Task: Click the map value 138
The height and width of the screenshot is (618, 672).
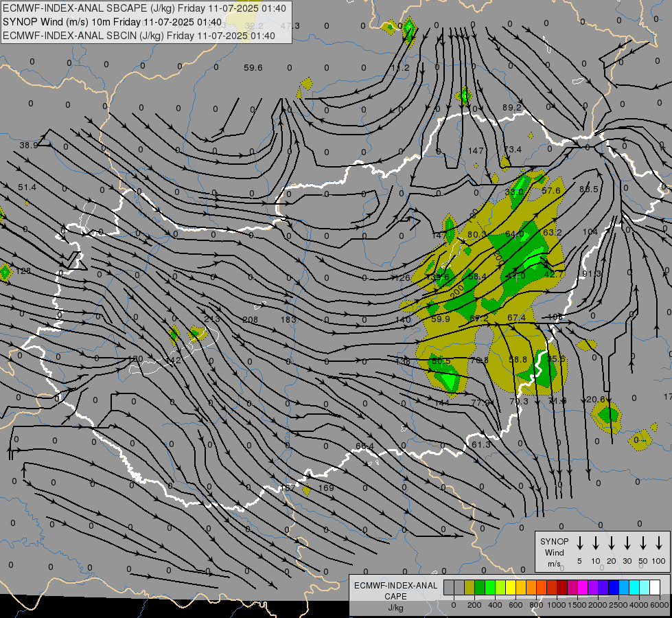Action: click(402, 362)
